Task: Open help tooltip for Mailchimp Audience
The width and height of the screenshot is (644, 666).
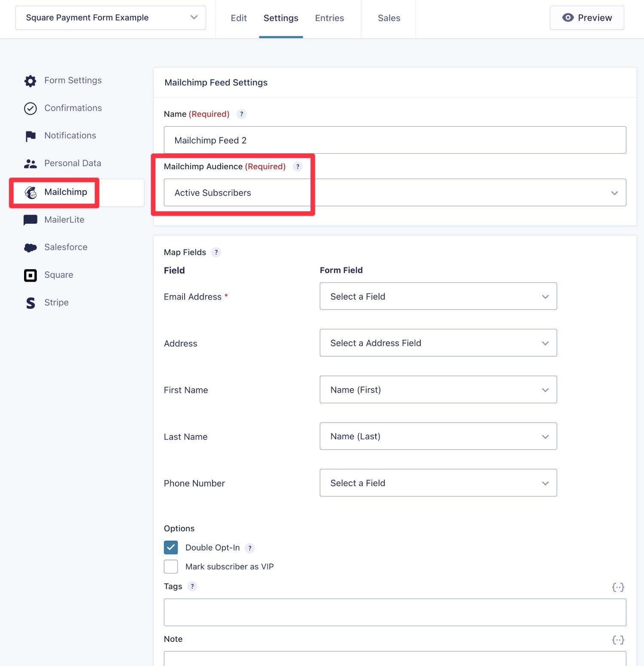Action: 298,167
